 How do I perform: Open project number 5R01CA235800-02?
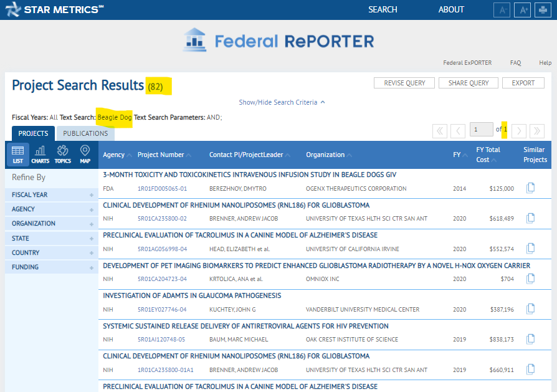(162, 219)
